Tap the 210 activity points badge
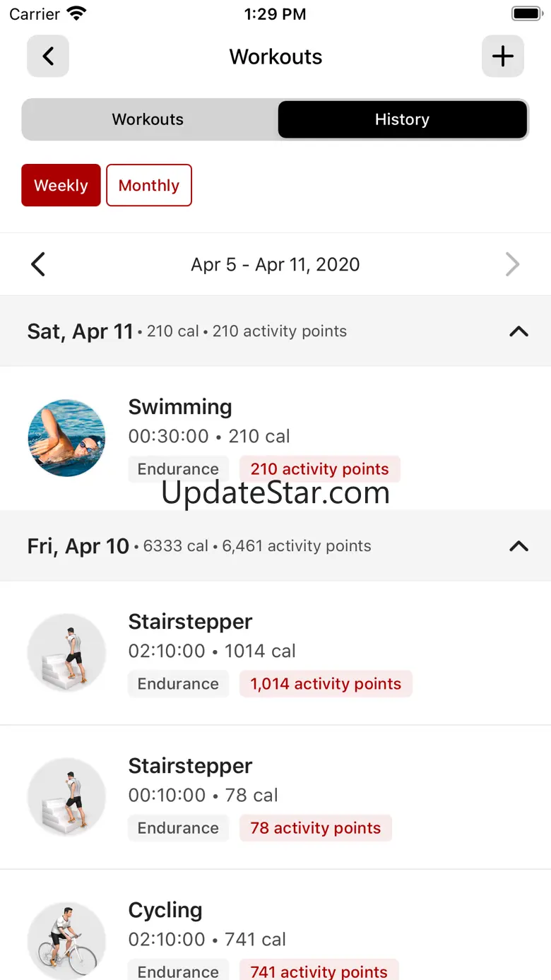Image resolution: width=551 pixels, height=980 pixels. click(319, 469)
